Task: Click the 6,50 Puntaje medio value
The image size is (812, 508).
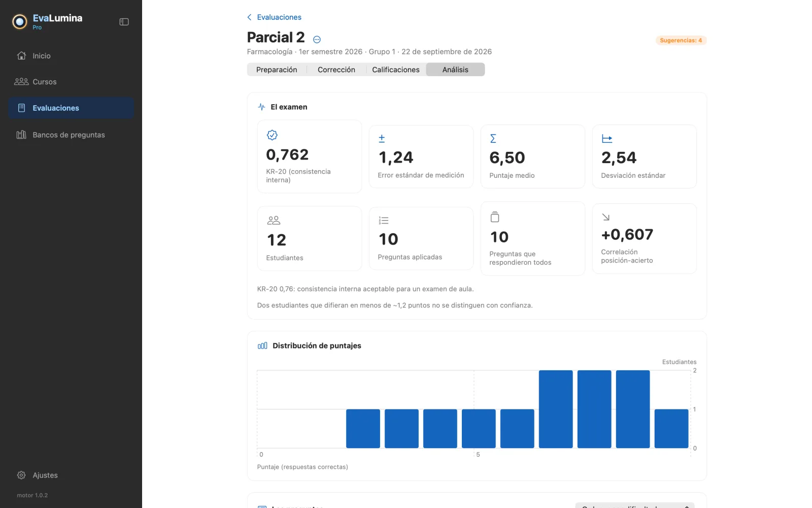Action: coord(507,158)
